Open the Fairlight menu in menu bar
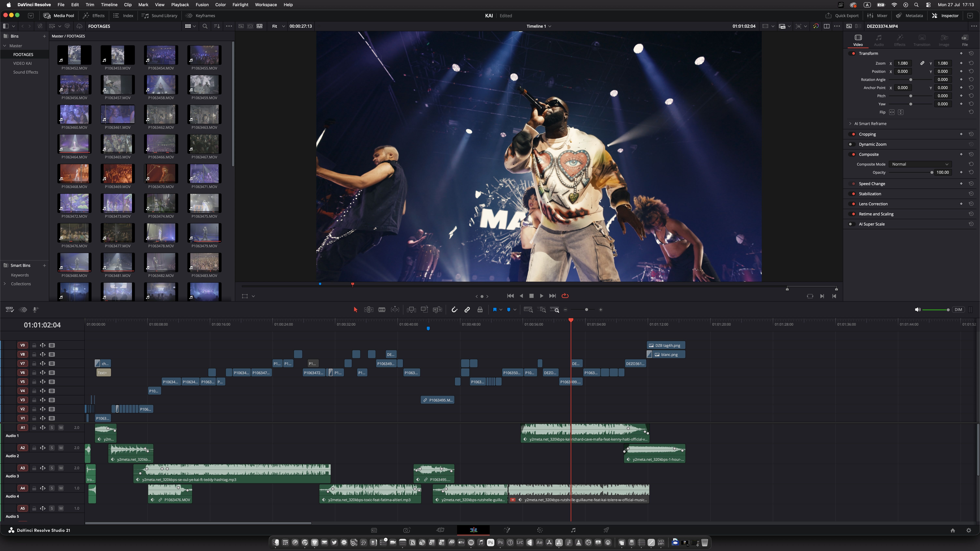The height and width of the screenshot is (551, 980). (240, 5)
